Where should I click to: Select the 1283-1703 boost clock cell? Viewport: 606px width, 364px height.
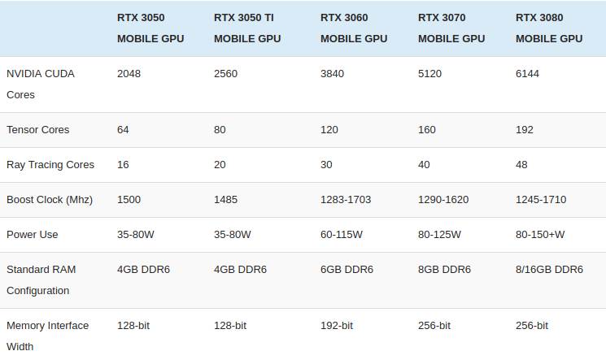pos(348,200)
